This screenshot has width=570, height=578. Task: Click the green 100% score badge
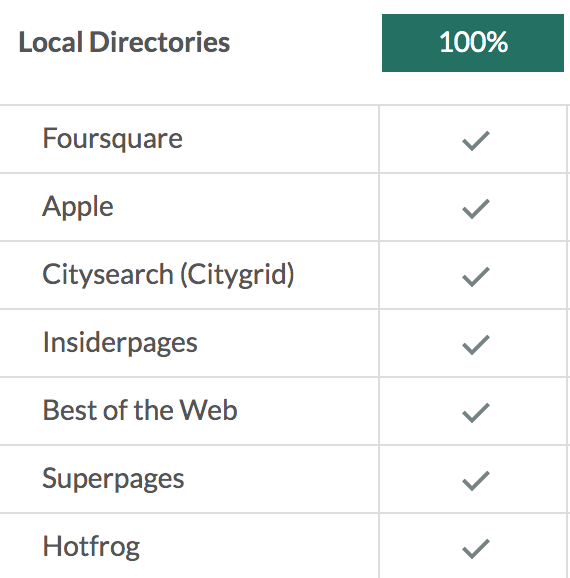[473, 43]
